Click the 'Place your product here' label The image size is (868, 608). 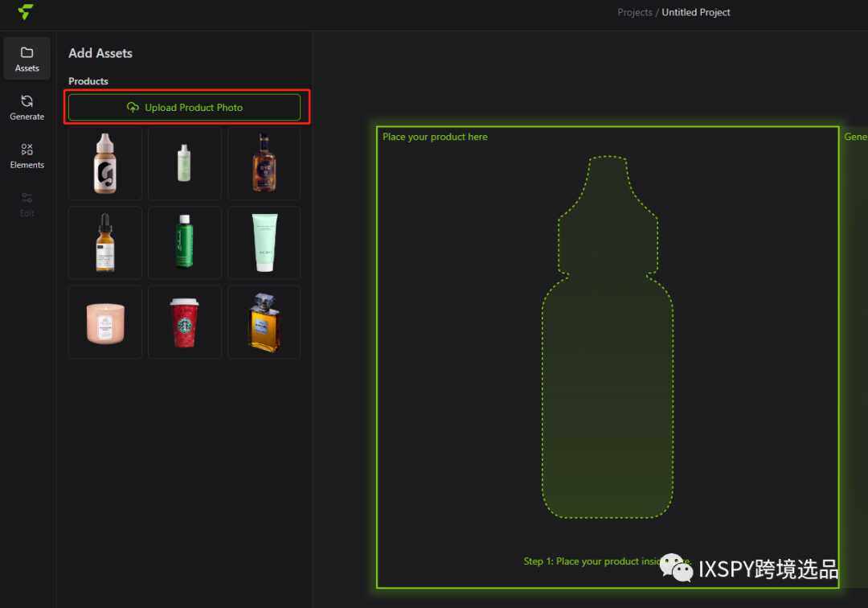coord(435,137)
